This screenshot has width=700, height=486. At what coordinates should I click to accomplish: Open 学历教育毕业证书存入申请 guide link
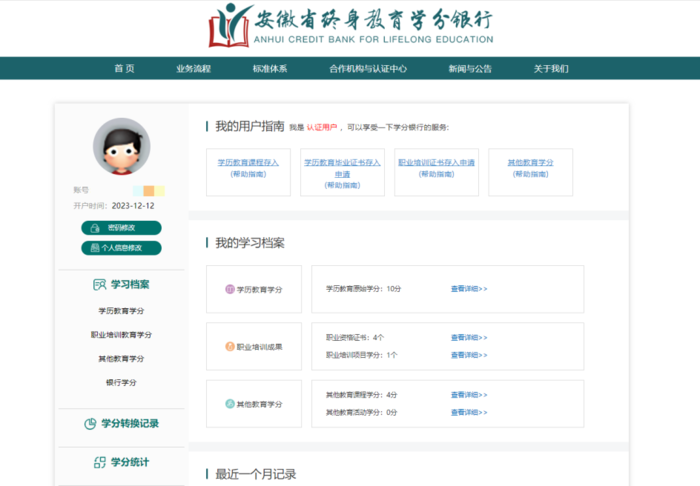point(342,168)
